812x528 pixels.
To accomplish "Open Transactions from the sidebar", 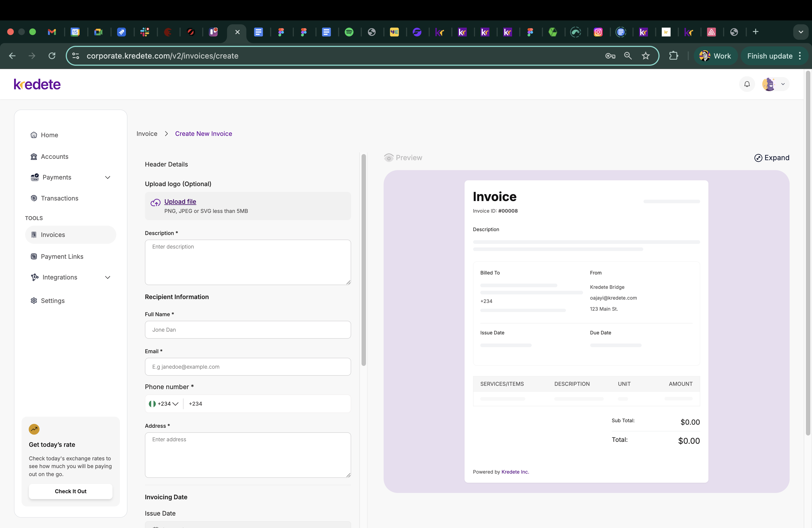I will (x=59, y=198).
